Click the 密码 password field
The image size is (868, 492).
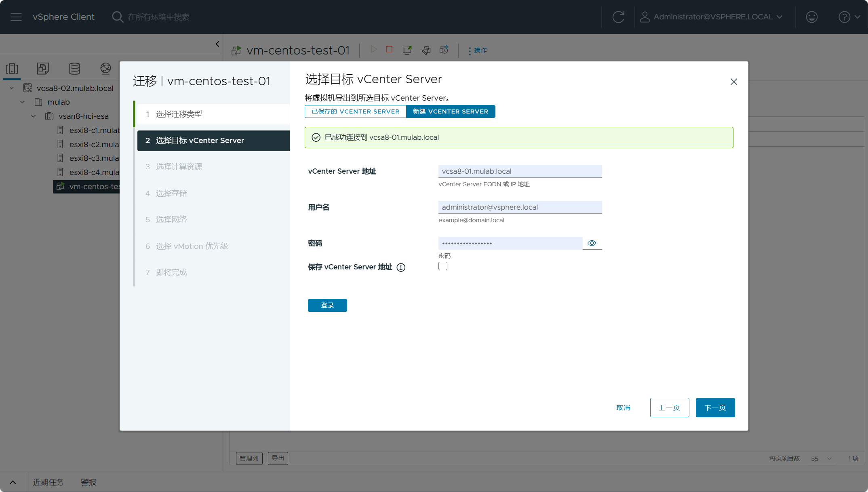click(510, 243)
